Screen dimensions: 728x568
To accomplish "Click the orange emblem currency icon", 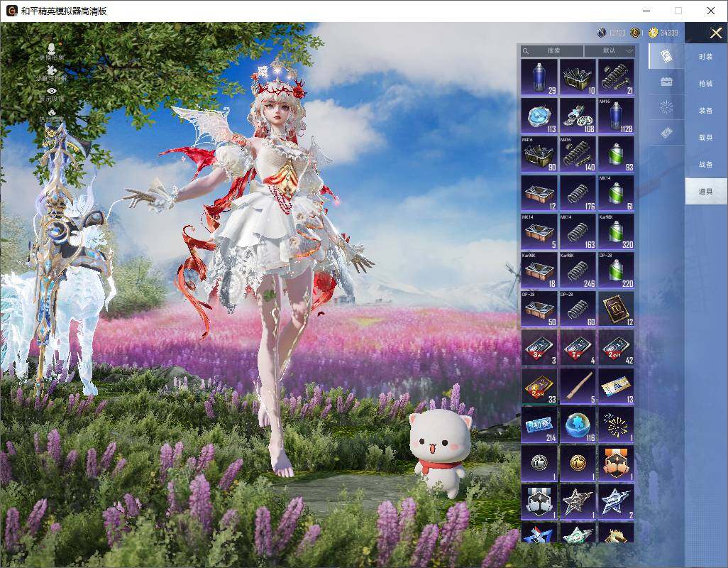I will coord(634,33).
